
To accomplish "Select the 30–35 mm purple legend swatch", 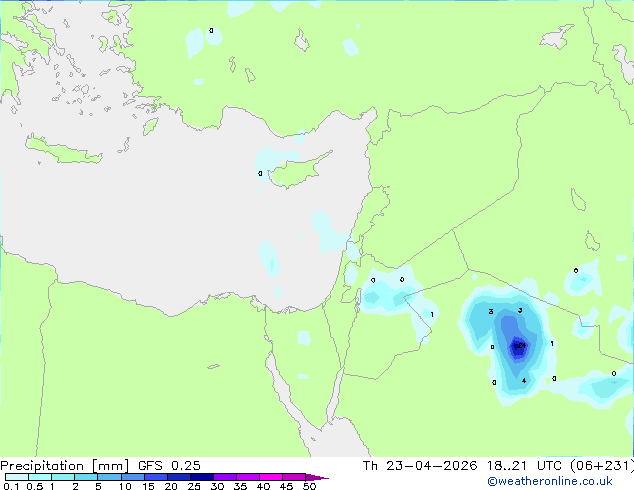I will pos(225,477).
